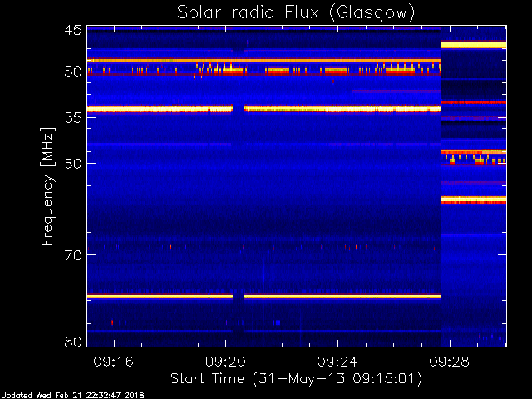Click the 'Updated Wed Feb 21 22:32:47 2018' timestamp
Image resolution: width=532 pixels, height=399 pixels.
(72, 396)
